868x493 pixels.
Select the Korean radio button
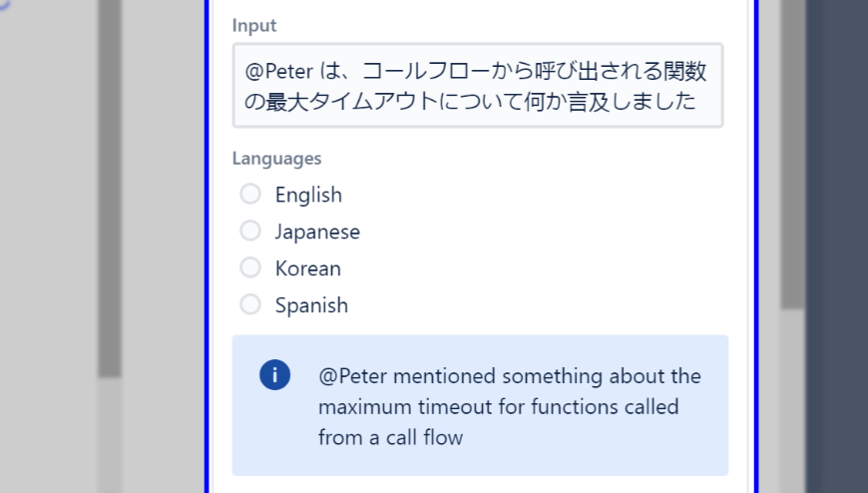[x=250, y=267]
